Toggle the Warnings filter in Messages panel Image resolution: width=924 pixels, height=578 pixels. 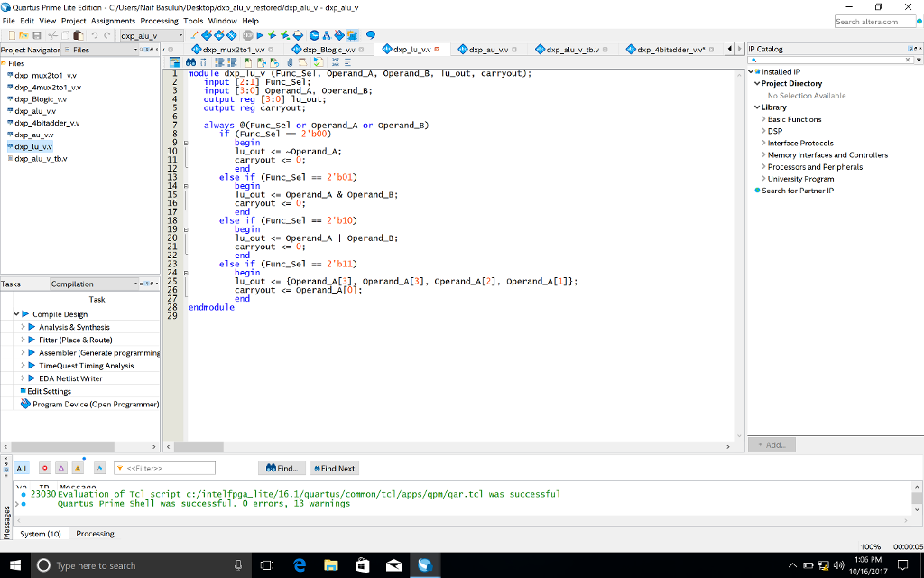click(x=77, y=469)
